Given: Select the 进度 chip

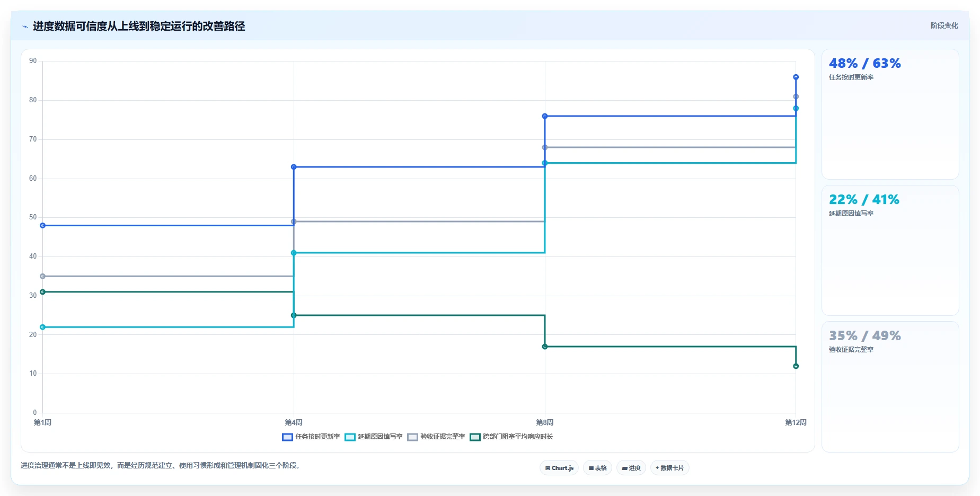Looking at the screenshot, I should [x=631, y=468].
